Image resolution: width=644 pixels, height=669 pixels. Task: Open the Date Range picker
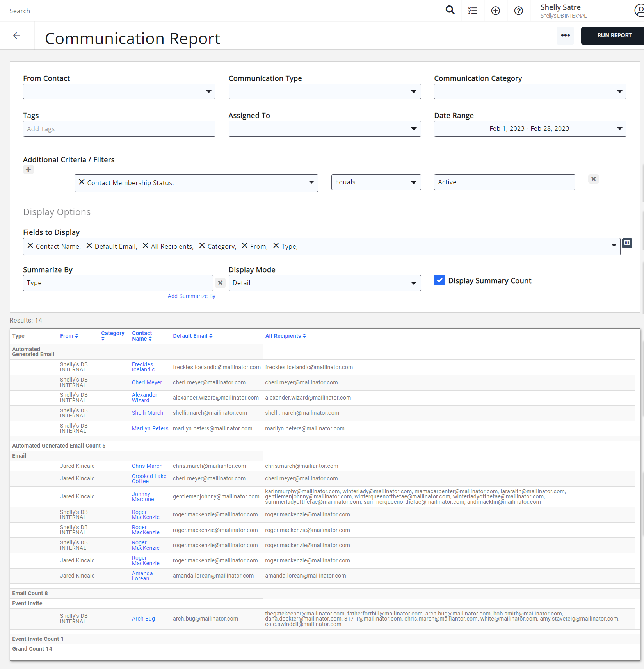[x=530, y=128]
